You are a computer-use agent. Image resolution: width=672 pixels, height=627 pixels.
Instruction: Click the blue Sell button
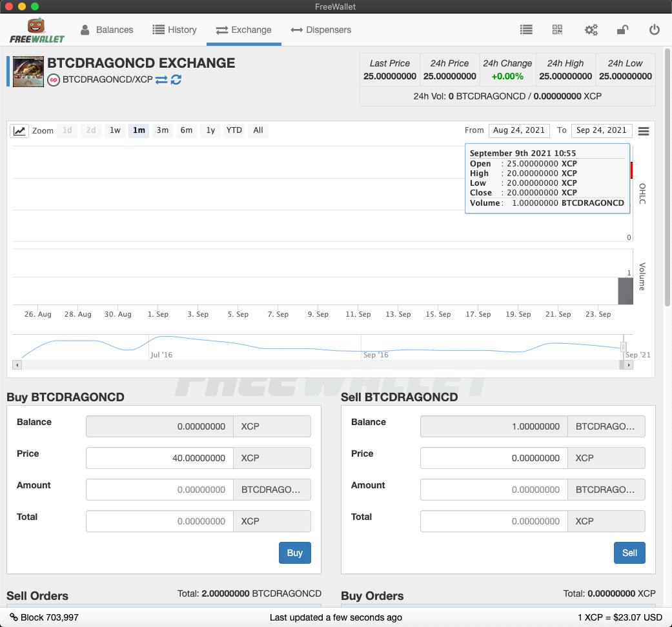(629, 553)
